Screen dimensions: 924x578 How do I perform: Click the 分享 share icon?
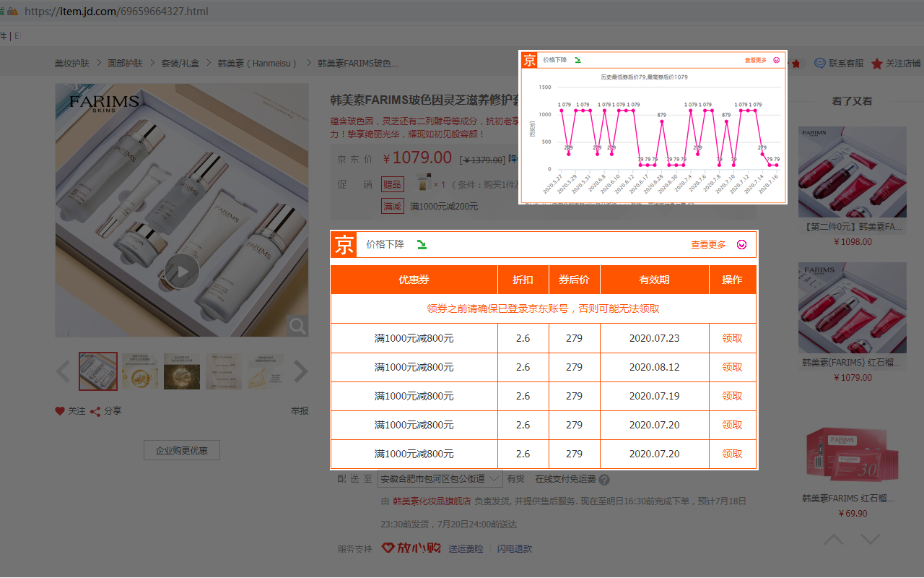(x=95, y=411)
